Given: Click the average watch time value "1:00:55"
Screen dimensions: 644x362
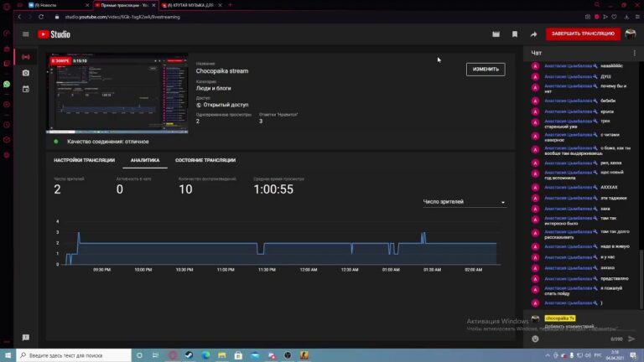Looking at the screenshot, I should (273, 189).
